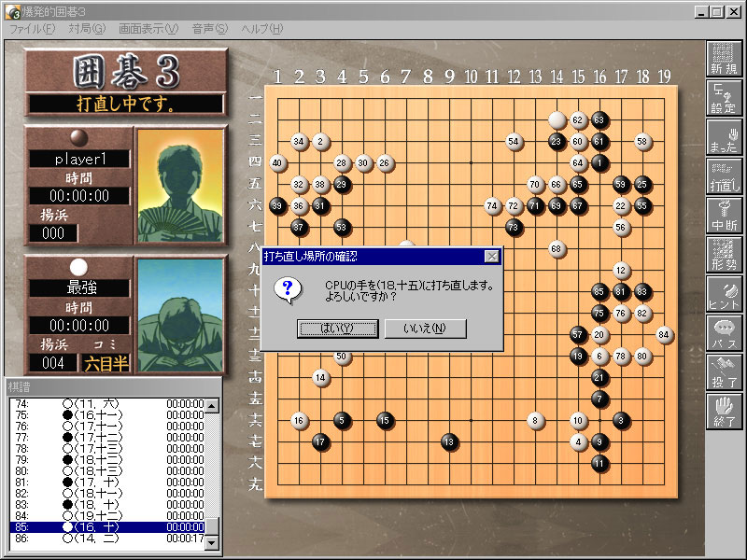
Task: Open the 対局(G) menu
Action: tap(87, 29)
